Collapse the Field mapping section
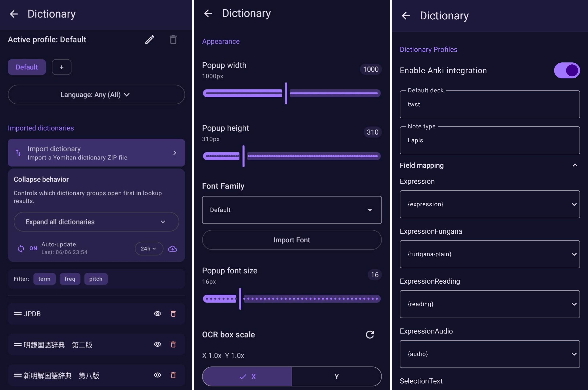This screenshot has width=588, height=390. [x=575, y=165]
